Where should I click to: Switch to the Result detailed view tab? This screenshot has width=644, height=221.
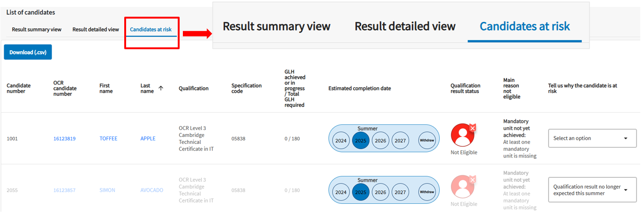point(96,30)
